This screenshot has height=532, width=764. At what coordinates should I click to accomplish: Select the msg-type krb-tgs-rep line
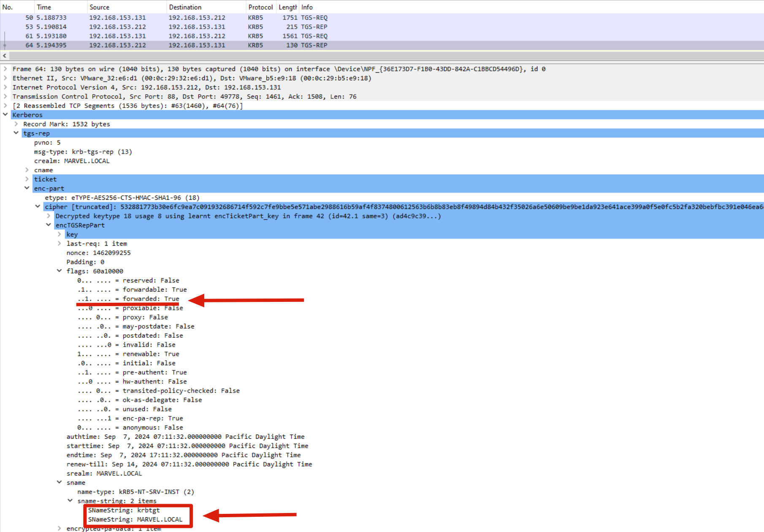coord(83,152)
